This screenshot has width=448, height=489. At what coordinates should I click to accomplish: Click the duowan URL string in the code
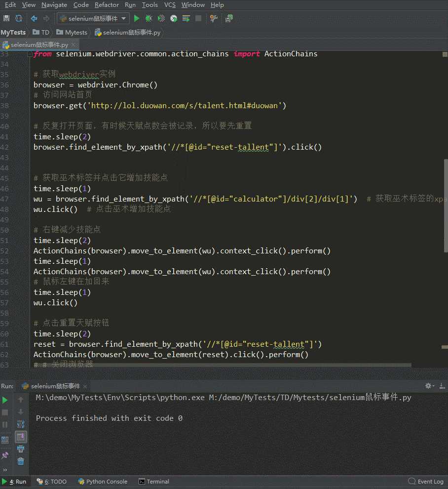coord(187,106)
